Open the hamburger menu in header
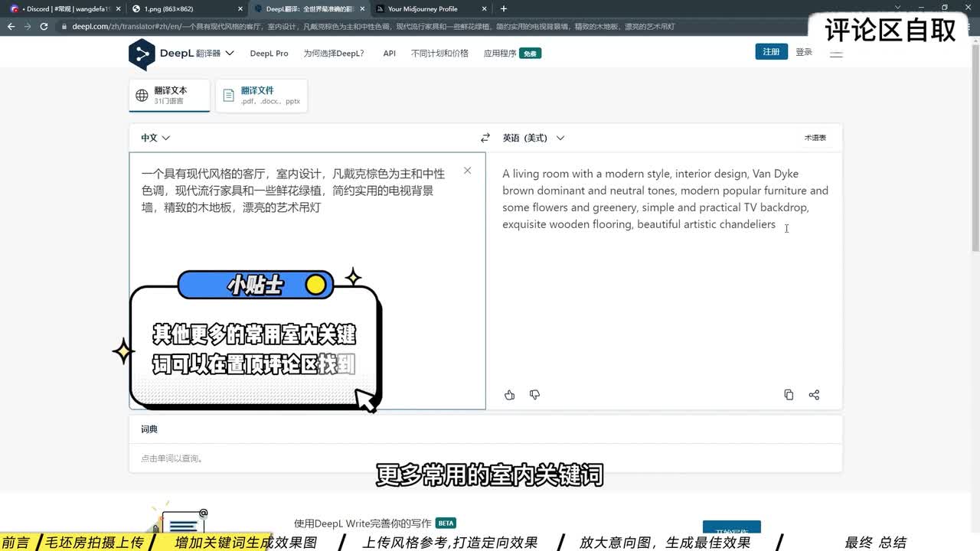 [836, 53]
